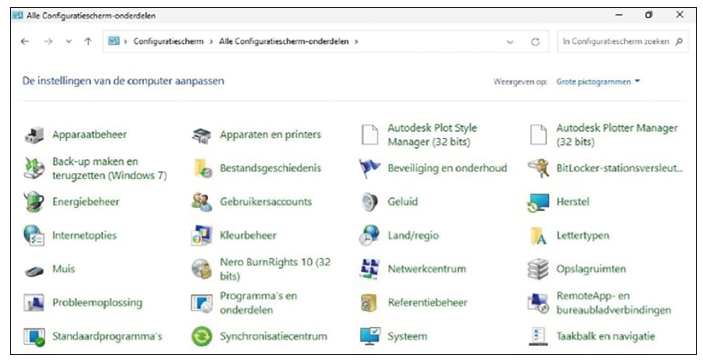Screen dimensions: 703x362
Task: Open the Muis link text
Action: click(64, 269)
